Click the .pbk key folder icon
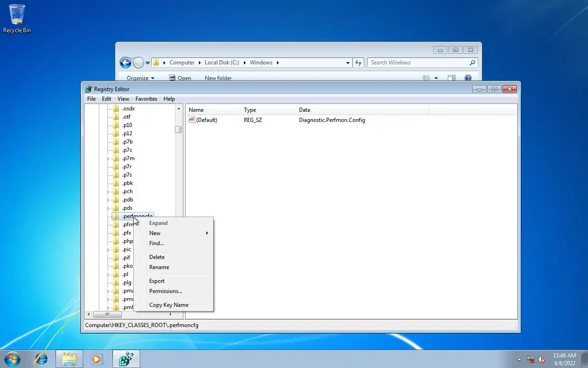This screenshot has height=368, width=588. tap(116, 183)
